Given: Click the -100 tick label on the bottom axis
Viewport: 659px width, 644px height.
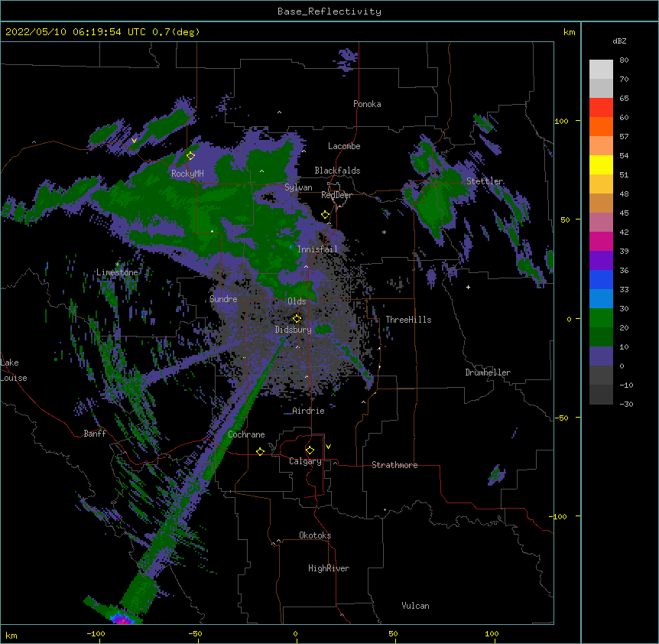Looking at the screenshot, I should (x=96, y=633).
